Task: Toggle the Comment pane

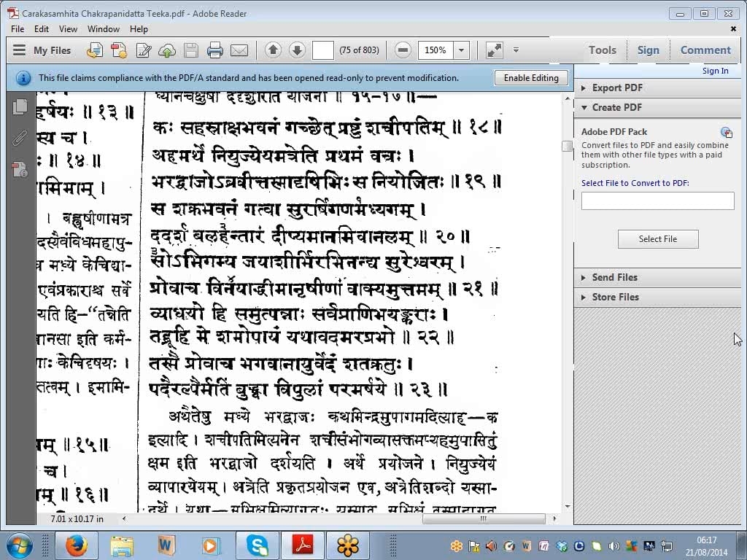Action: click(x=705, y=50)
